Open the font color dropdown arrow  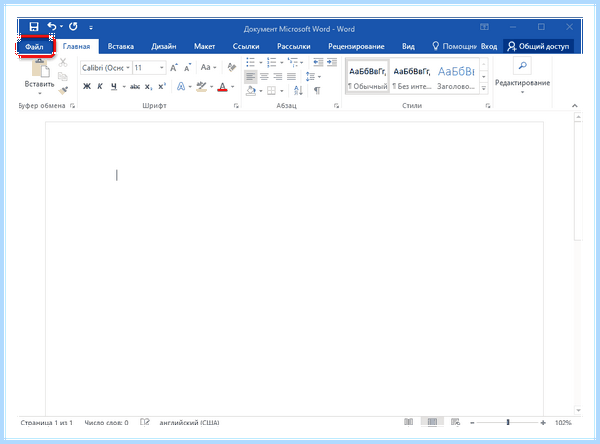tap(232, 87)
